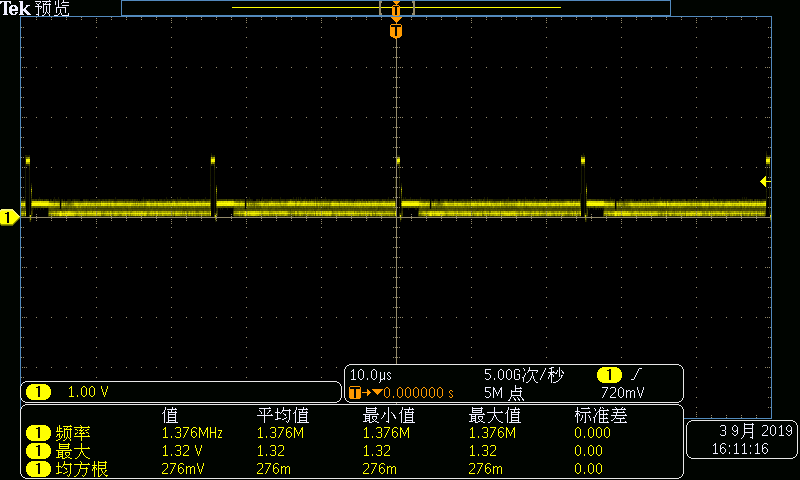Click the 最大 measurement label
800x480 pixels.
(x=73, y=451)
